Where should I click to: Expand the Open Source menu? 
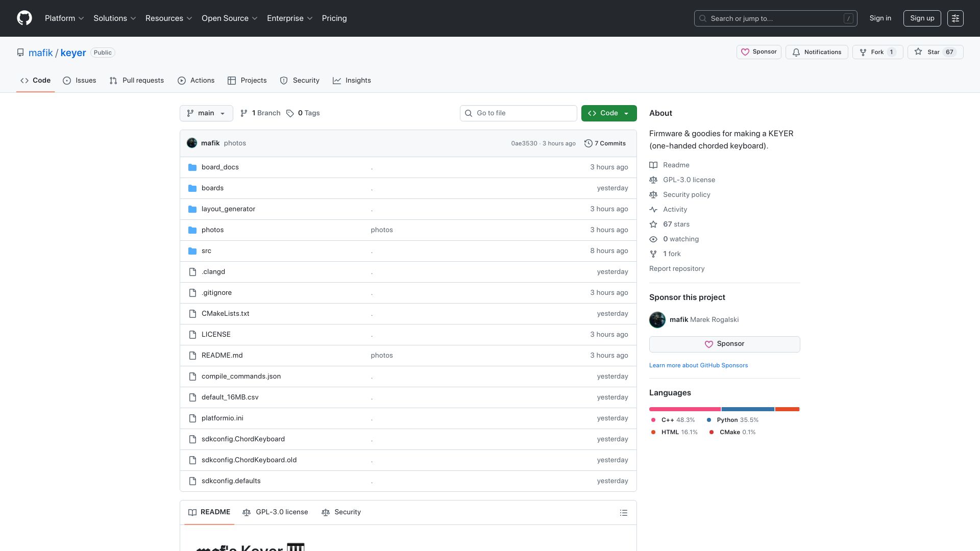[x=230, y=18]
